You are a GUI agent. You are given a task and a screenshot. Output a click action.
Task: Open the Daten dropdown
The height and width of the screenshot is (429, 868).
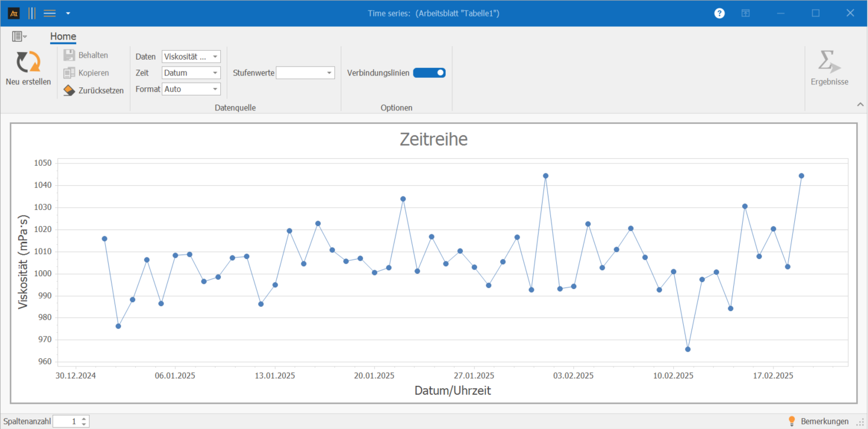(191, 57)
